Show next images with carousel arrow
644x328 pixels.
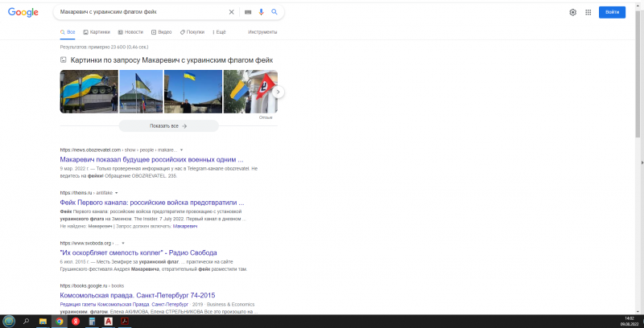coord(278,92)
